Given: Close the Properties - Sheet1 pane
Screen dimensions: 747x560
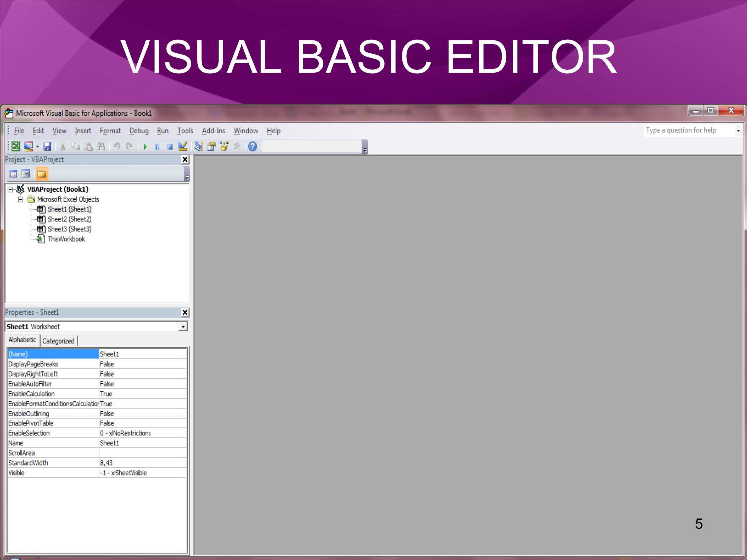Looking at the screenshot, I should point(185,312).
